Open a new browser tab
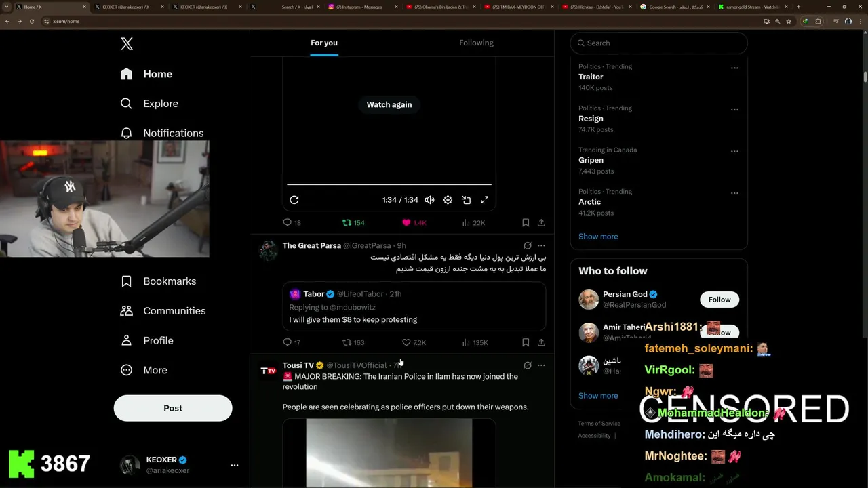 coord(798,7)
